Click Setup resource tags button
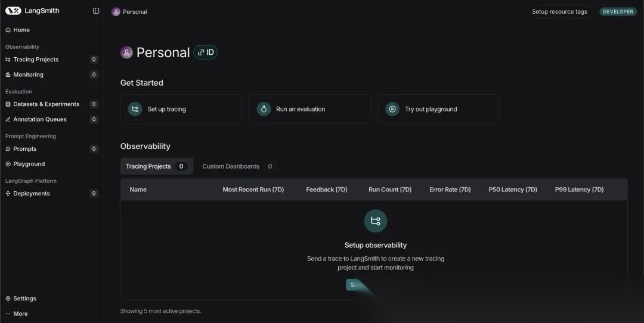 click(559, 11)
